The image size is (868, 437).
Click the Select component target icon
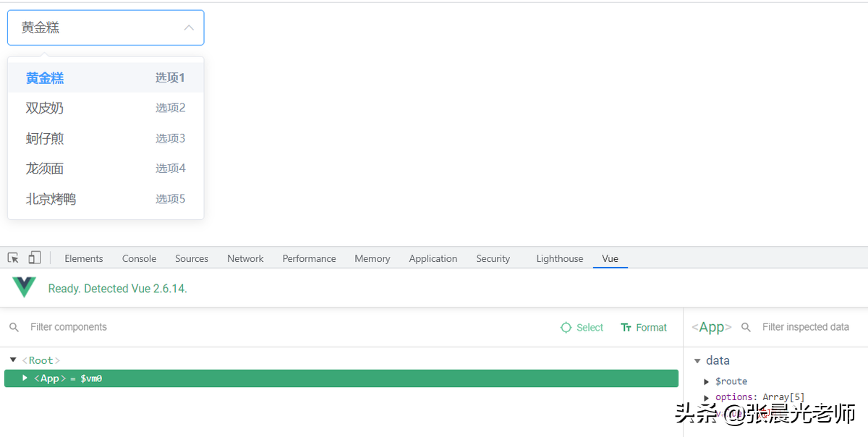[x=566, y=328]
